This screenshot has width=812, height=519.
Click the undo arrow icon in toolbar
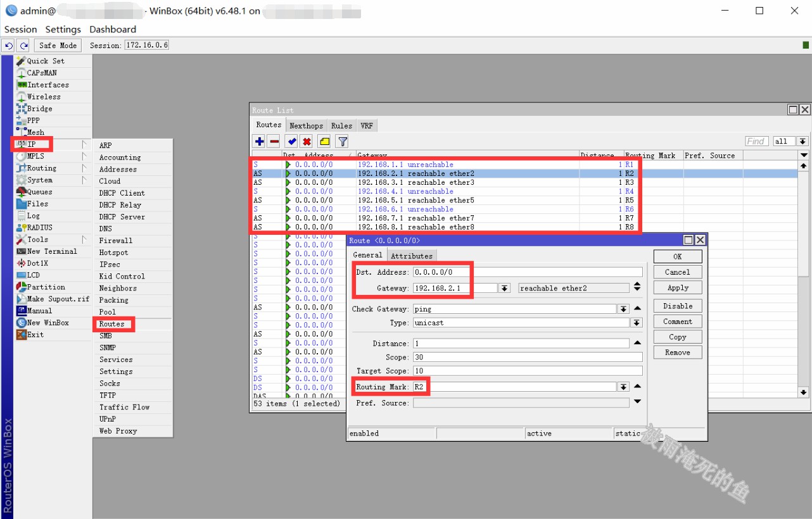pos(9,46)
